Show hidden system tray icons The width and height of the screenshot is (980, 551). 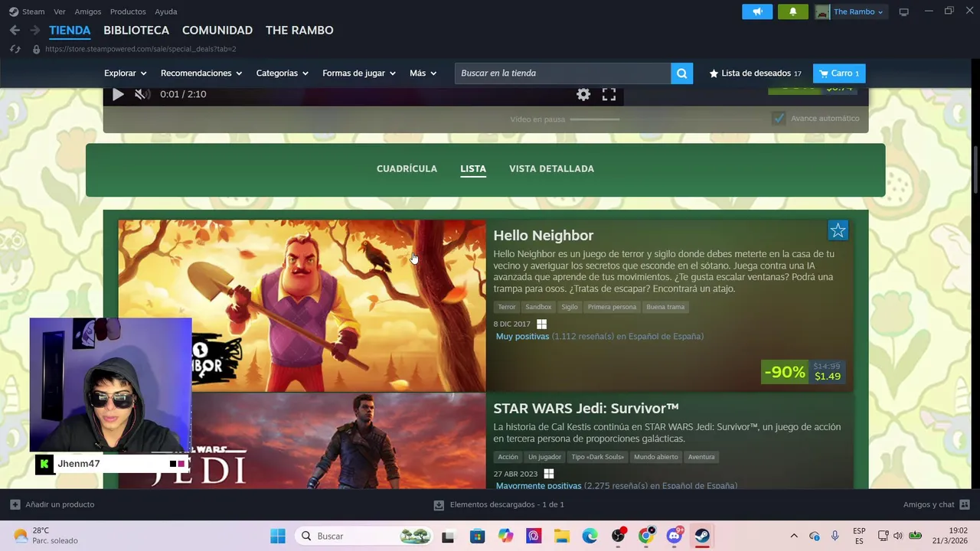794,536
